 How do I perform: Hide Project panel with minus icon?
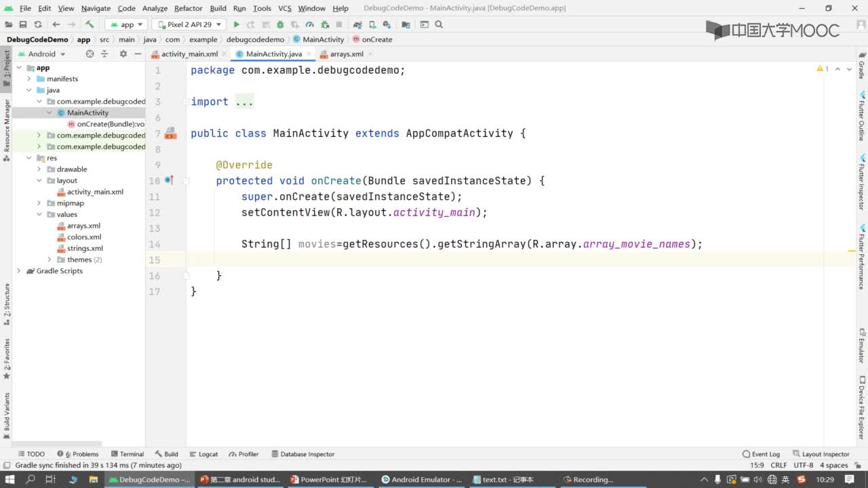[x=138, y=54]
